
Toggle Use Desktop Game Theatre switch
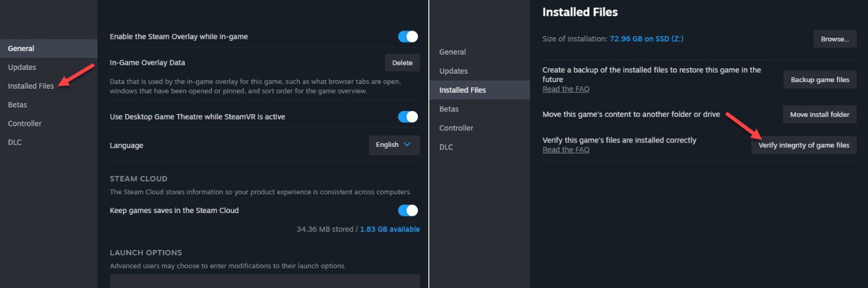tap(408, 117)
